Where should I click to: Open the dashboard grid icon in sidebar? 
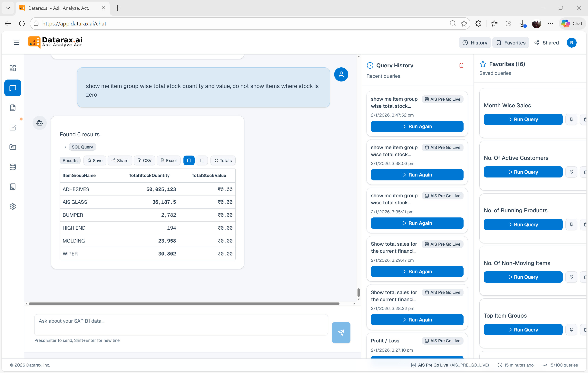[13, 68]
